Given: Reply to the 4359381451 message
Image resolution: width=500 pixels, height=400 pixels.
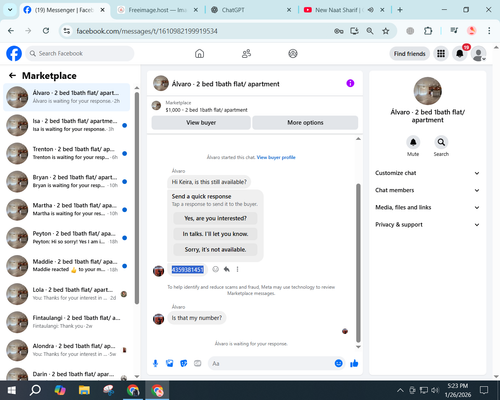Looking at the screenshot, I should click(x=227, y=269).
